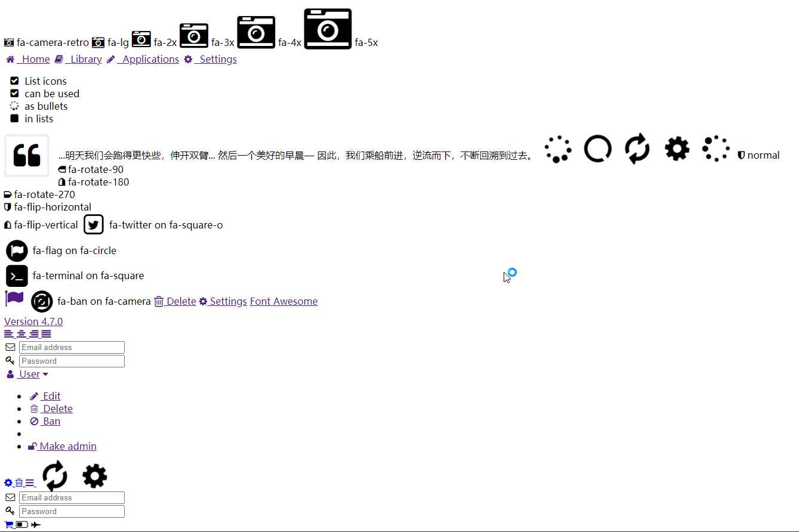Image resolution: width=799 pixels, height=532 pixels.
Task: Toggle the checked square beside List icons
Action: click(14, 81)
